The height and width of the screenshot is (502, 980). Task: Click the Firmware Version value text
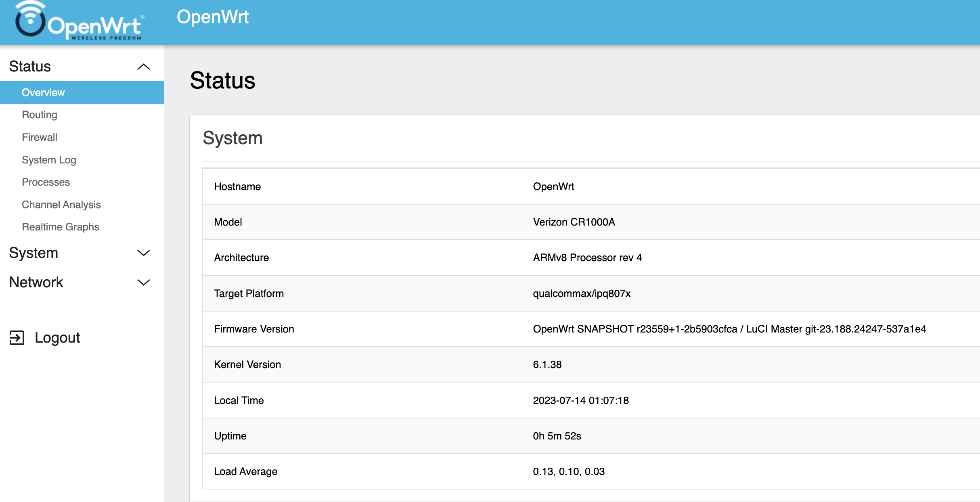[x=729, y=329]
